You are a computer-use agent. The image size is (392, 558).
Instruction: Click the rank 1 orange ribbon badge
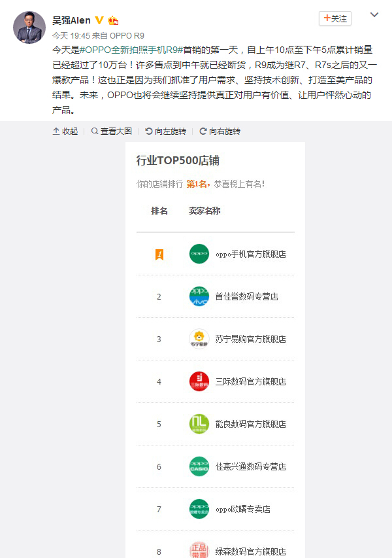tap(159, 254)
